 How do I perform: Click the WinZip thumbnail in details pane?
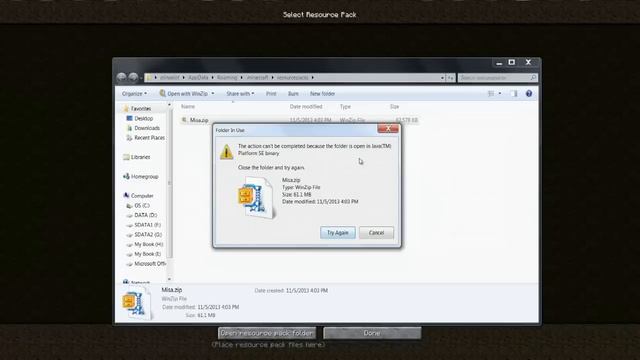[136, 303]
